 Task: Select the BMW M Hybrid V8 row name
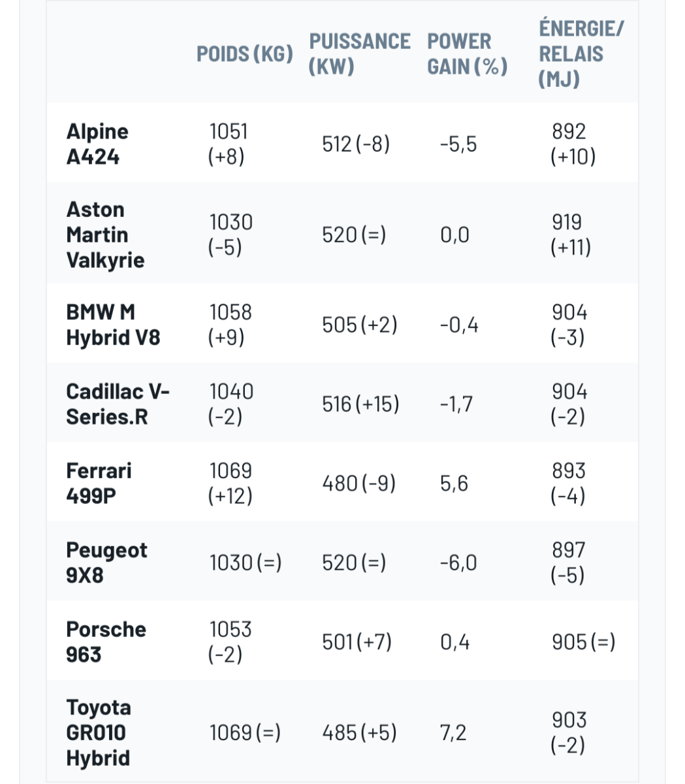(112, 325)
